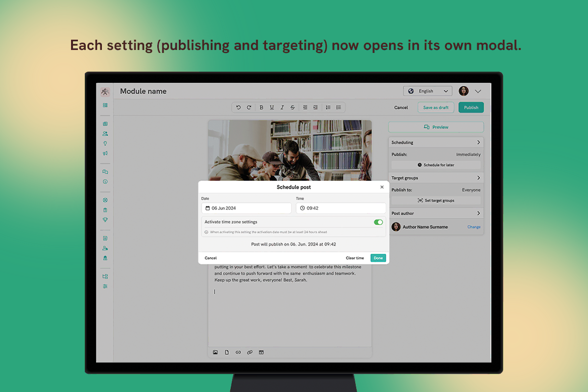Screen dimensions: 588x392
Task: Click the Change author link
Action: [x=474, y=227]
